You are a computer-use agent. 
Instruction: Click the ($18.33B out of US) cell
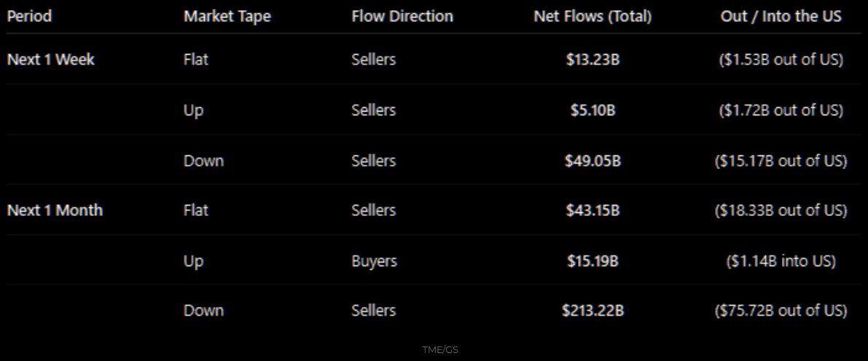point(781,210)
